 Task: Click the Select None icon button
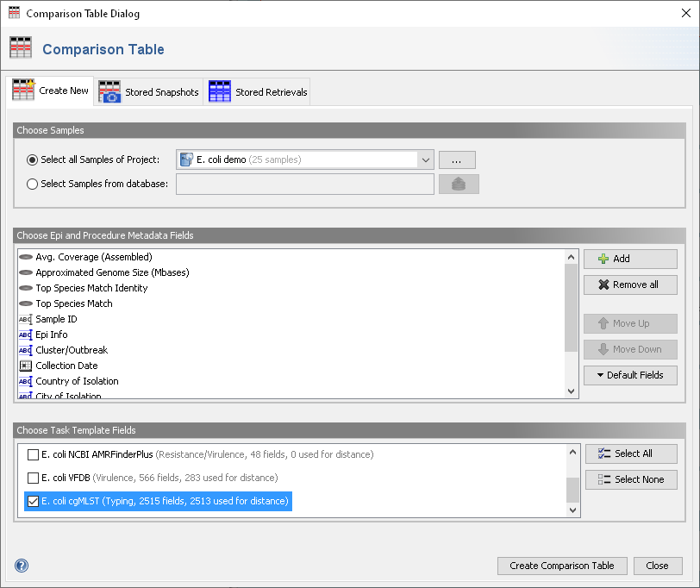pyautogui.click(x=630, y=479)
